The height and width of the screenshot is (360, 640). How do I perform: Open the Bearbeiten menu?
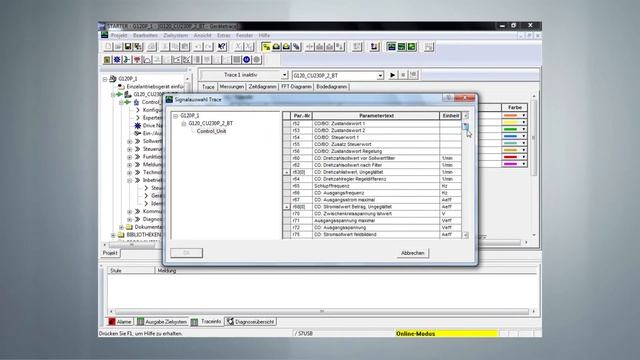pos(145,36)
